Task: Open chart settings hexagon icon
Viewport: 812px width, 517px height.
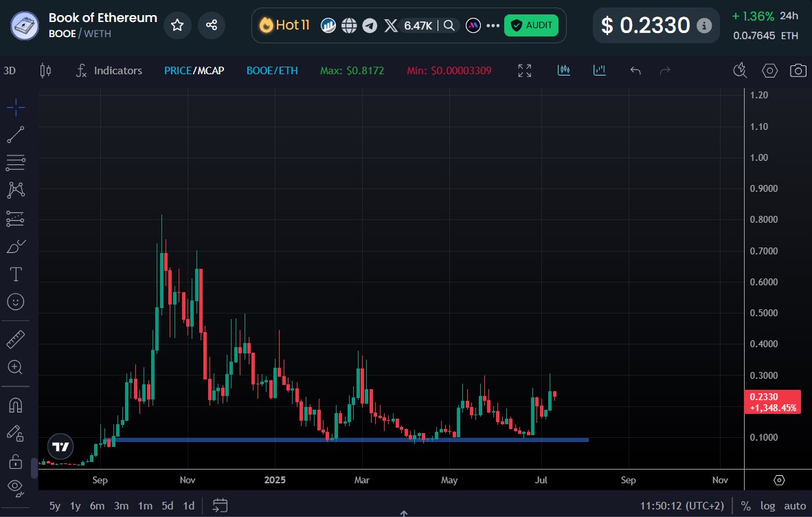Action: tap(769, 70)
